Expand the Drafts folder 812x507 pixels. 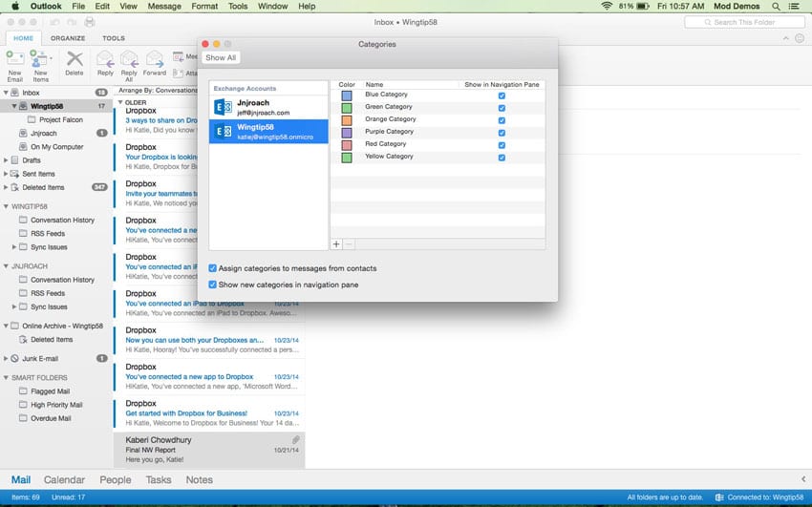(6, 160)
